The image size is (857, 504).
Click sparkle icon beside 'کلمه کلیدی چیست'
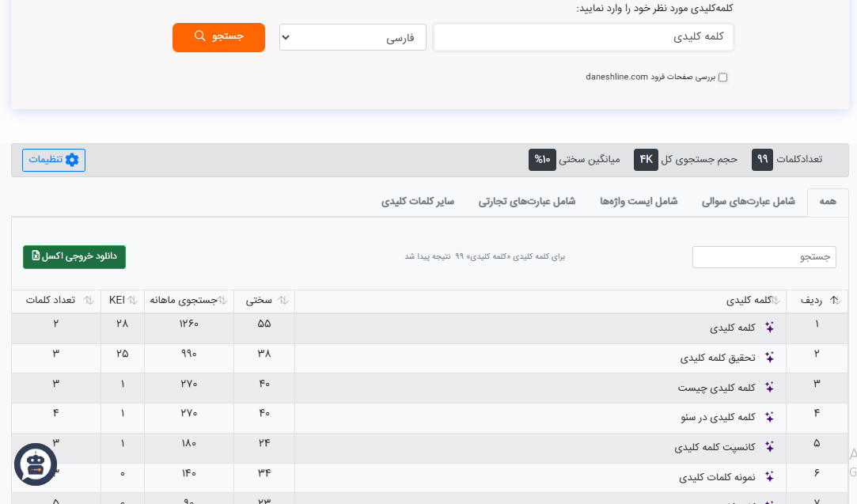(768, 388)
